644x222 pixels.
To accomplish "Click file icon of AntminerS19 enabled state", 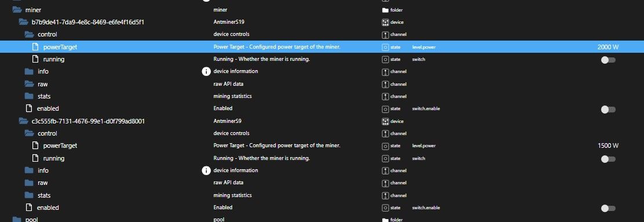I will (29, 108).
